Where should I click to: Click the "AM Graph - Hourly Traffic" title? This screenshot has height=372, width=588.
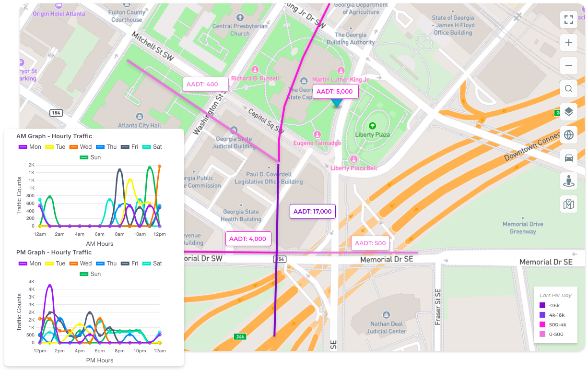pyautogui.click(x=54, y=136)
